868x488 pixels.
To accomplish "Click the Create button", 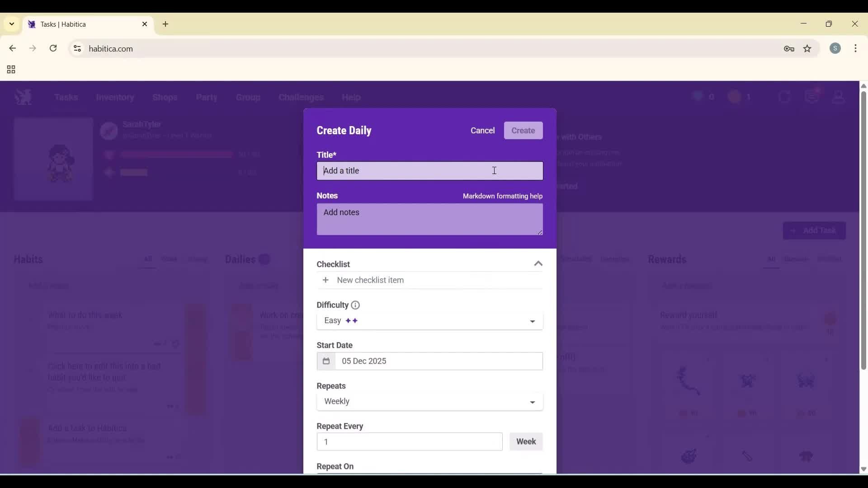I will click(x=523, y=130).
